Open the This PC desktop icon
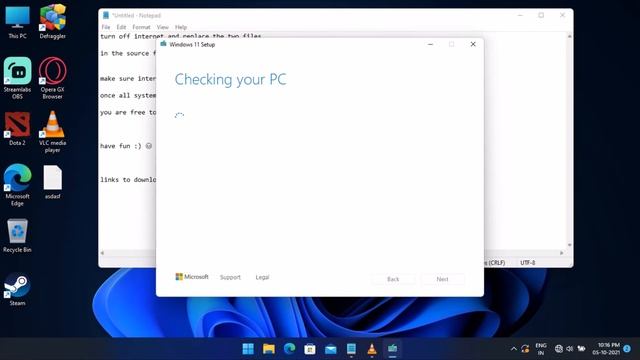The image size is (640, 360). pyautogui.click(x=17, y=22)
